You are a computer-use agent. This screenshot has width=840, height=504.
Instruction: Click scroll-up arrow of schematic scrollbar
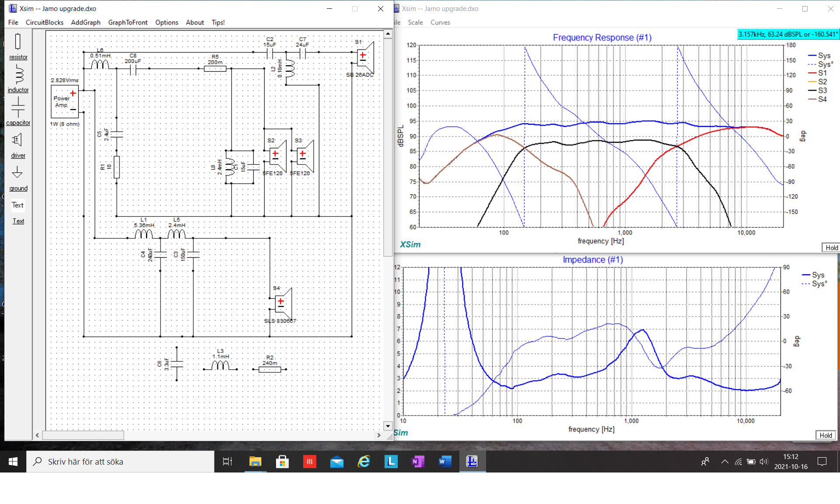click(x=388, y=34)
